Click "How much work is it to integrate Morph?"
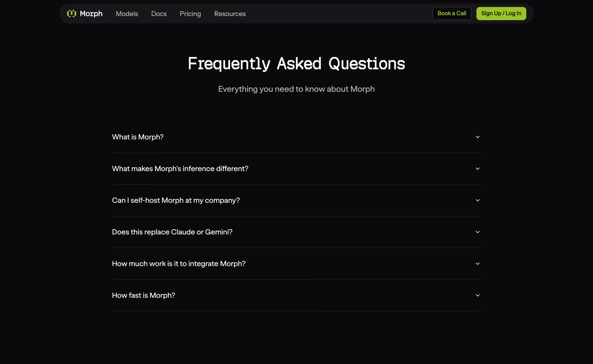The height and width of the screenshot is (364, 593). 179,264
